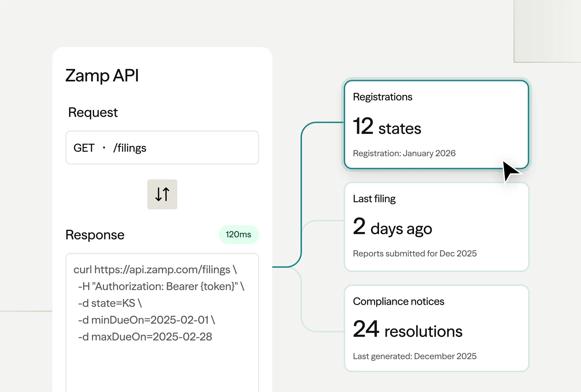Click the Authorization Bearer token line
This screenshot has width=581, height=392.
tap(161, 287)
